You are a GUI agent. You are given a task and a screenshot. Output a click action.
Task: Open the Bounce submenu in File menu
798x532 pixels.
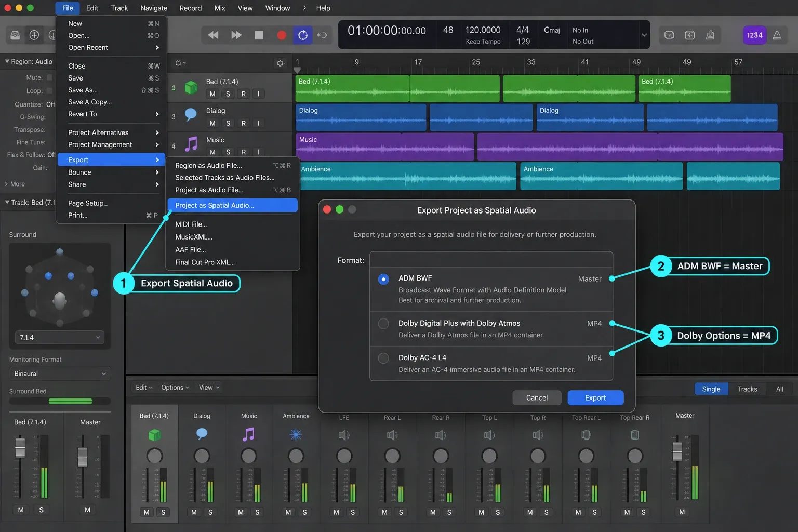[x=111, y=172]
